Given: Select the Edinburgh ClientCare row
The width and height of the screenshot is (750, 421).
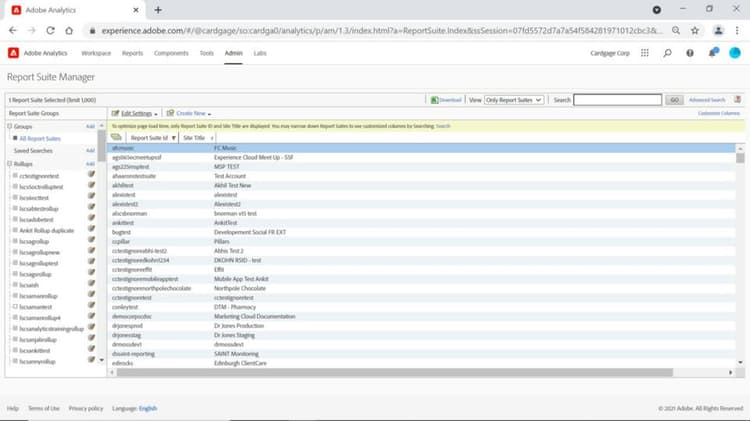Looking at the screenshot, I should pos(421,363).
